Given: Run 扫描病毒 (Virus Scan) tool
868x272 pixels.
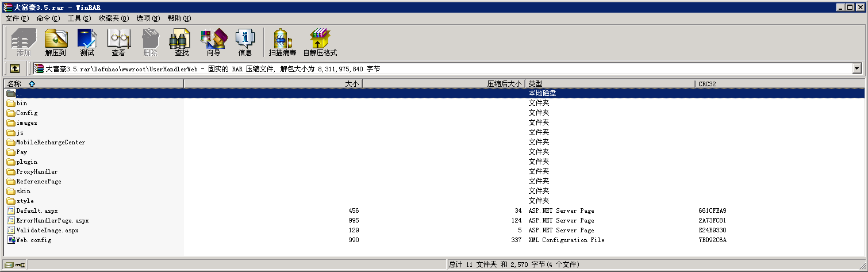Looking at the screenshot, I should pos(282,42).
